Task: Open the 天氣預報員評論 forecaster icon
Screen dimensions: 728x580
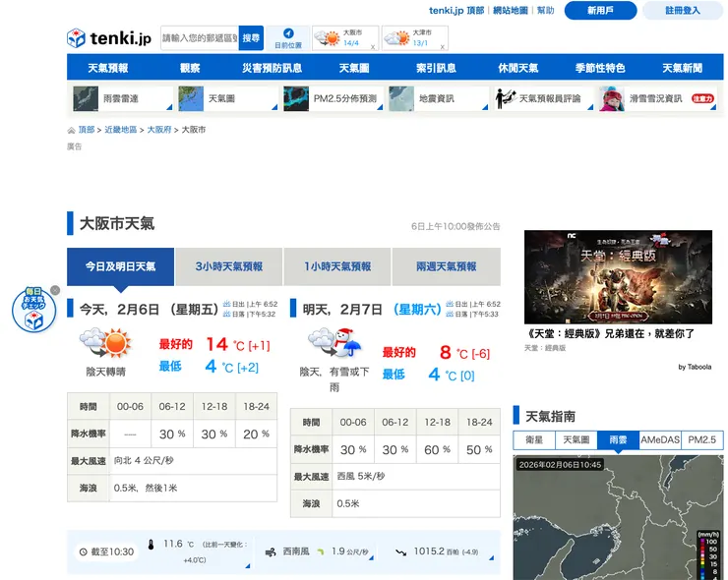Action: [506, 98]
